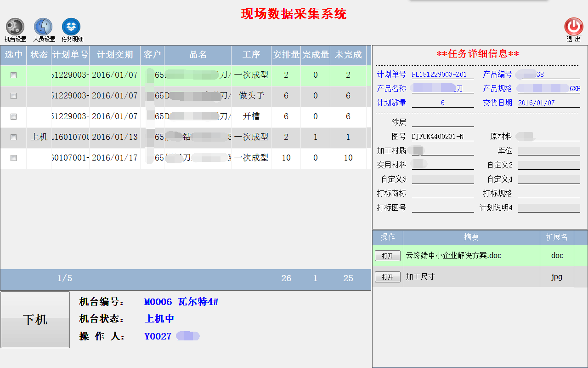The width and height of the screenshot is (588, 368).
Task: Click the 打标商标 input field
Action: tap(442, 194)
